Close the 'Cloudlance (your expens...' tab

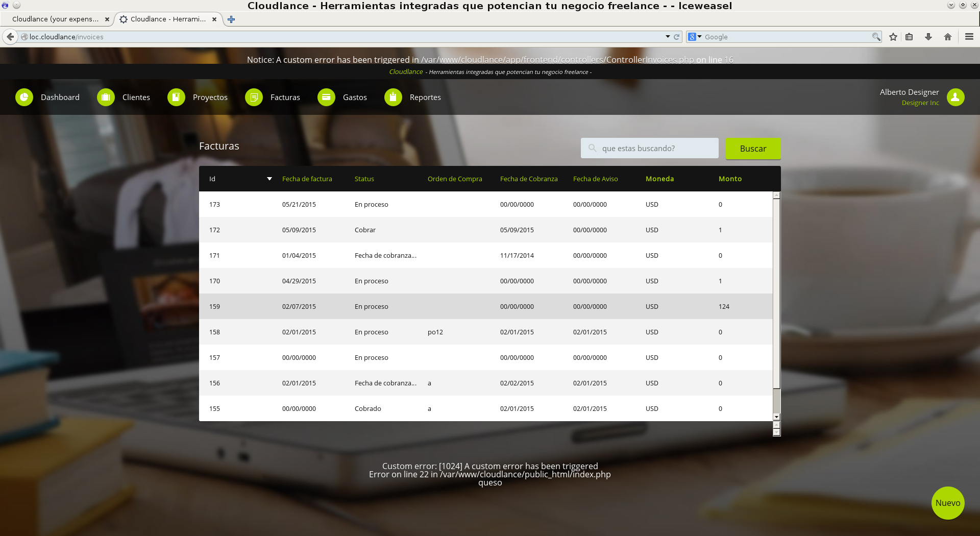pos(107,19)
